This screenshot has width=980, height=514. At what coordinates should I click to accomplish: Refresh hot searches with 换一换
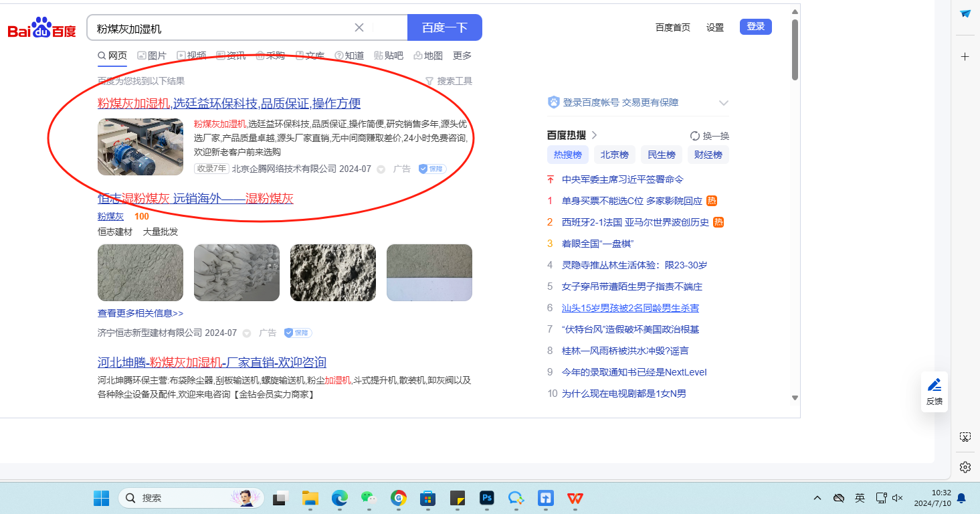pyautogui.click(x=710, y=136)
